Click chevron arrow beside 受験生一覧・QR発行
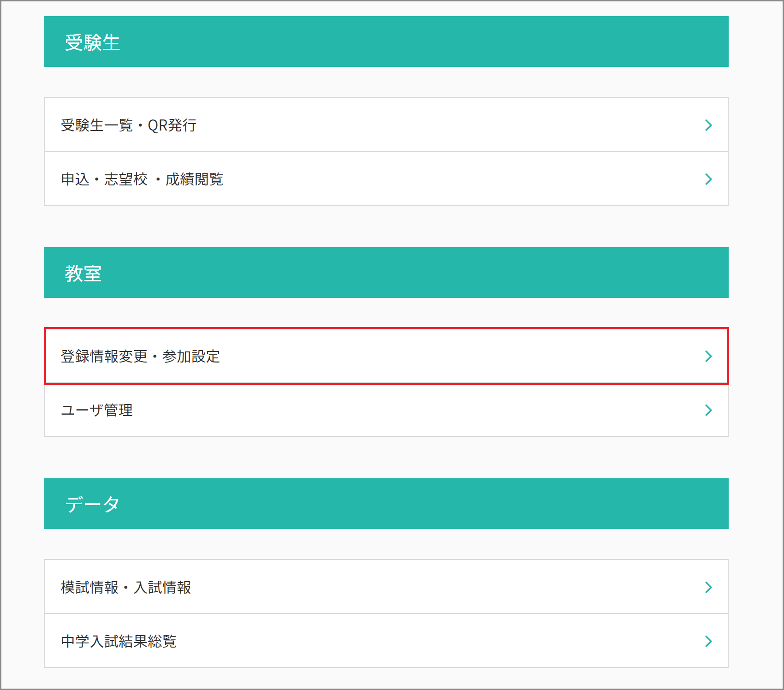The width and height of the screenshot is (784, 690). (x=708, y=125)
